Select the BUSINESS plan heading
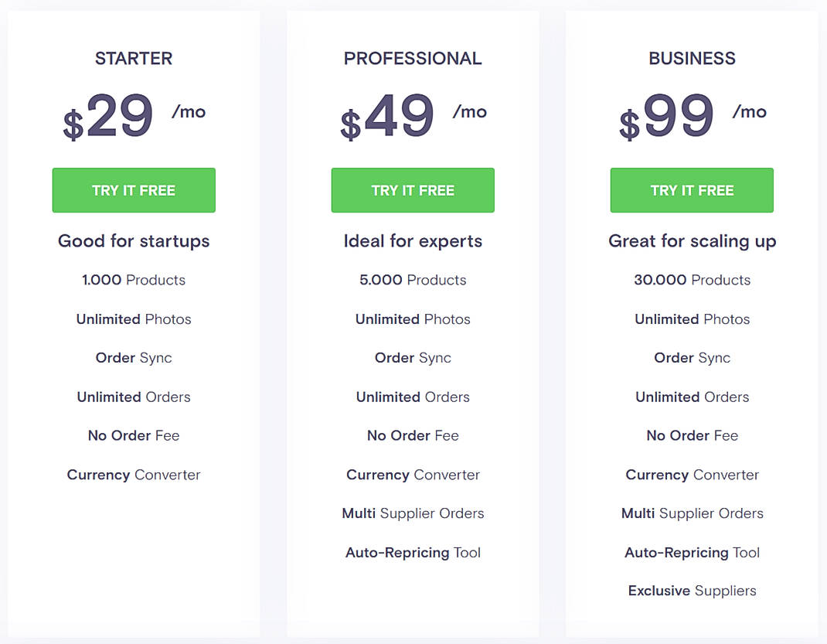The width and height of the screenshot is (827, 644). click(691, 58)
